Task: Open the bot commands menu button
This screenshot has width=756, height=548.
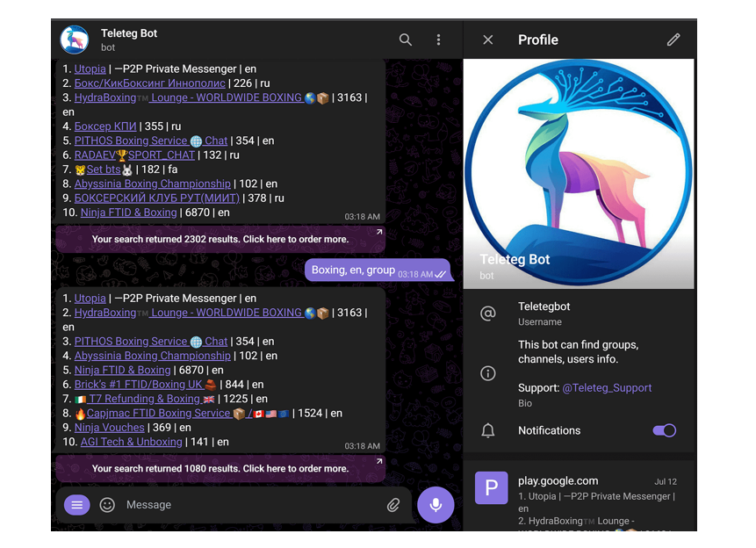Action: (77, 505)
